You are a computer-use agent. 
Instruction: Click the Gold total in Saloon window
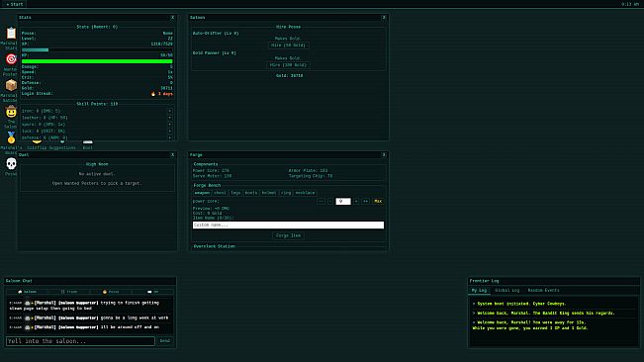point(290,76)
